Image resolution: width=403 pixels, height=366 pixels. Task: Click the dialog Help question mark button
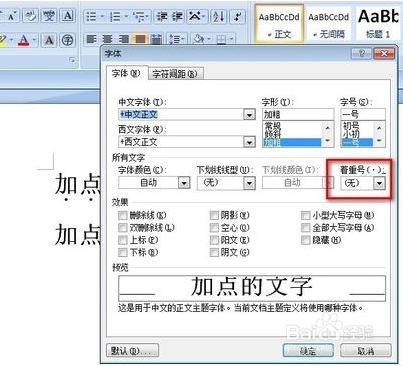tap(362, 53)
